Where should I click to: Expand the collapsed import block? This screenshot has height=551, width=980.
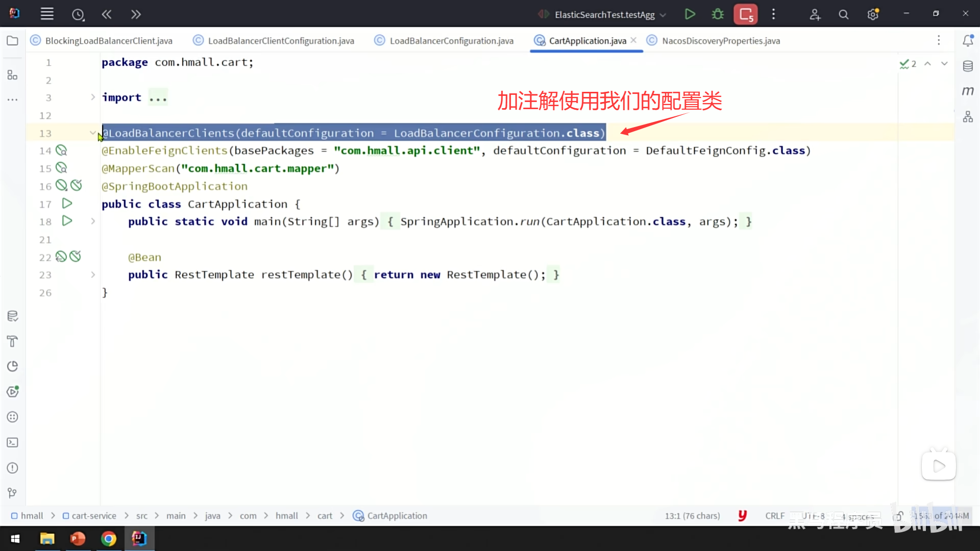[x=92, y=97]
